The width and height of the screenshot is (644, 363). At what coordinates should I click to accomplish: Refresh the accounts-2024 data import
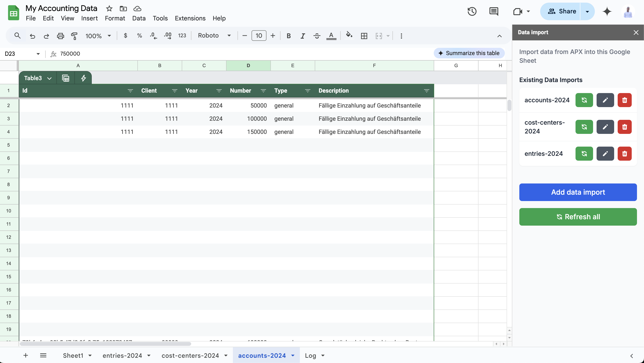pos(584,100)
